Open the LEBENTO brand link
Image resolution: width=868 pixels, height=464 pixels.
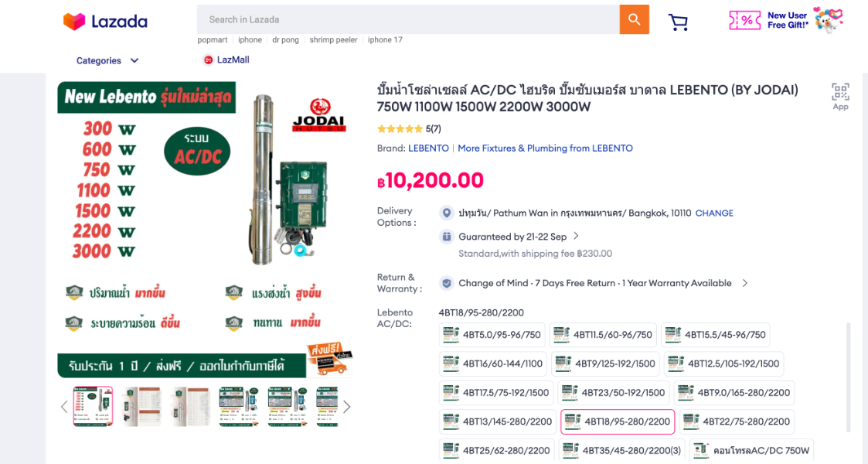tap(428, 148)
